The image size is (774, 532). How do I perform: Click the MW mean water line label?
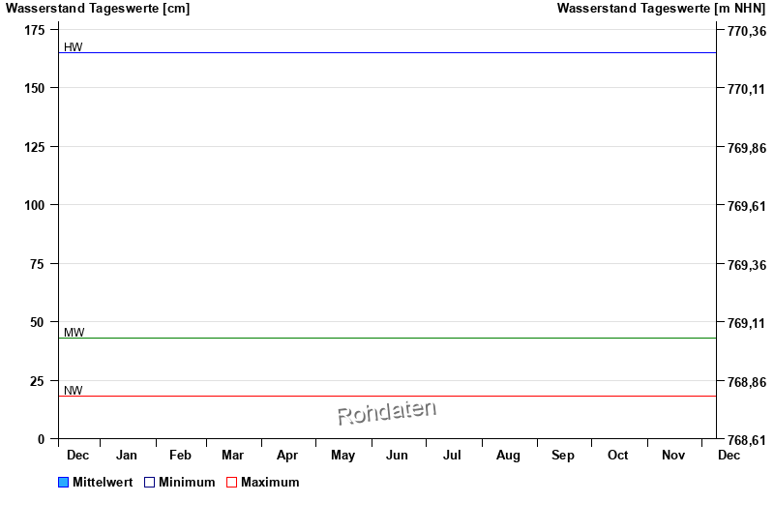74,332
